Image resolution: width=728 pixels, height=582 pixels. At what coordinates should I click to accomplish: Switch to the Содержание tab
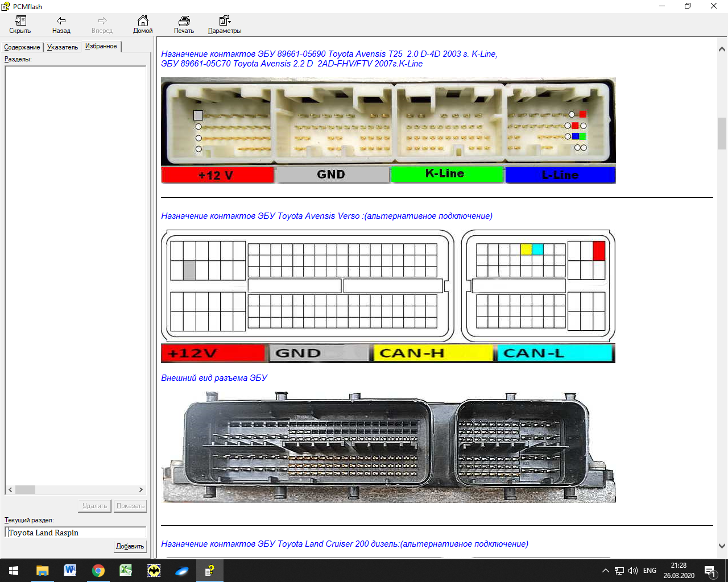coord(22,47)
